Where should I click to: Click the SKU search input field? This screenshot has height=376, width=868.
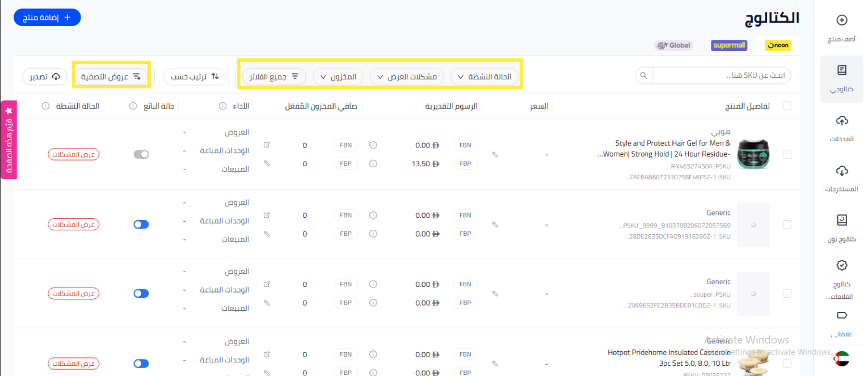(720, 75)
